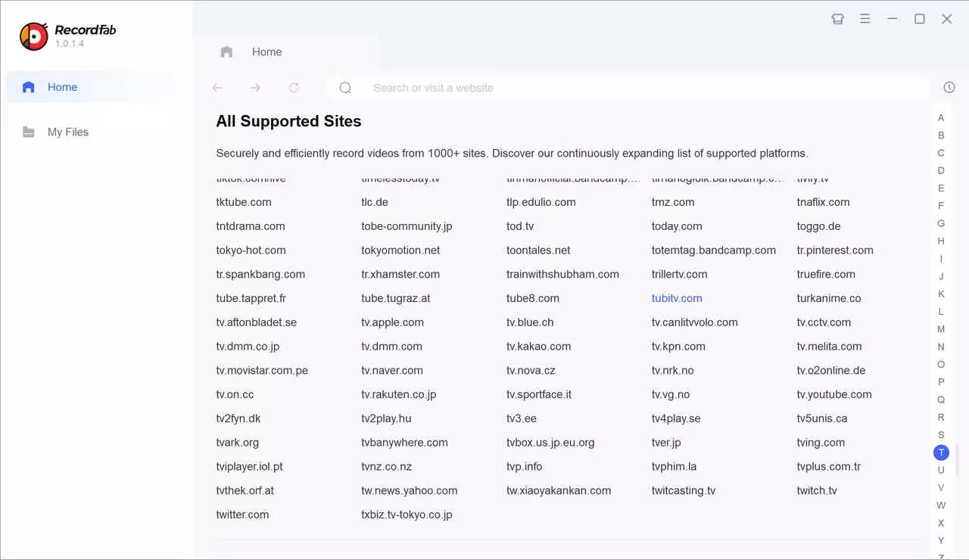The height and width of the screenshot is (560, 969).
Task: Jump to letter G in index
Action: tap(941, 223)
